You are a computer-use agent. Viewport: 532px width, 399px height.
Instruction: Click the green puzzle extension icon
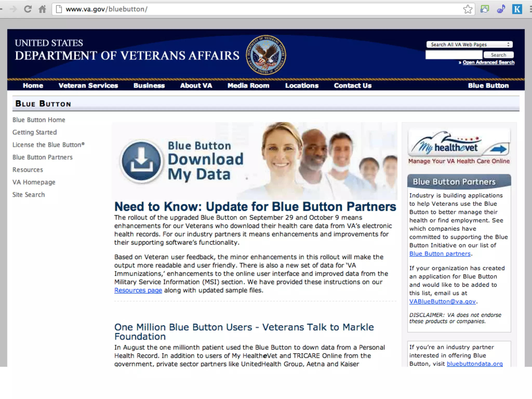point(484,9)
